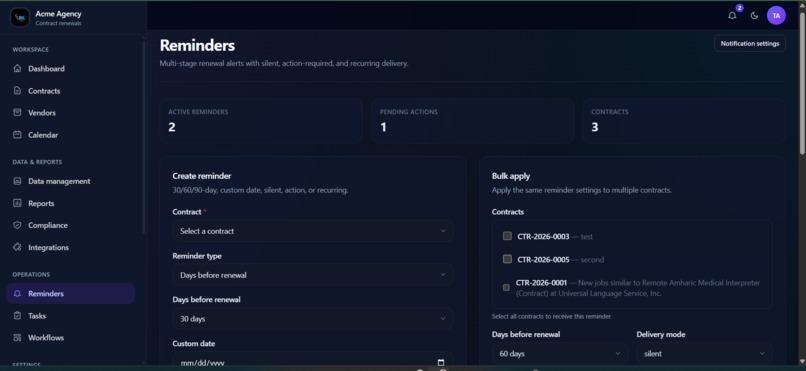Image resolution: width=806 pixels, height=371 pixels.
Task: Open the Reminder type dropdown
Action: pos(313,275)
